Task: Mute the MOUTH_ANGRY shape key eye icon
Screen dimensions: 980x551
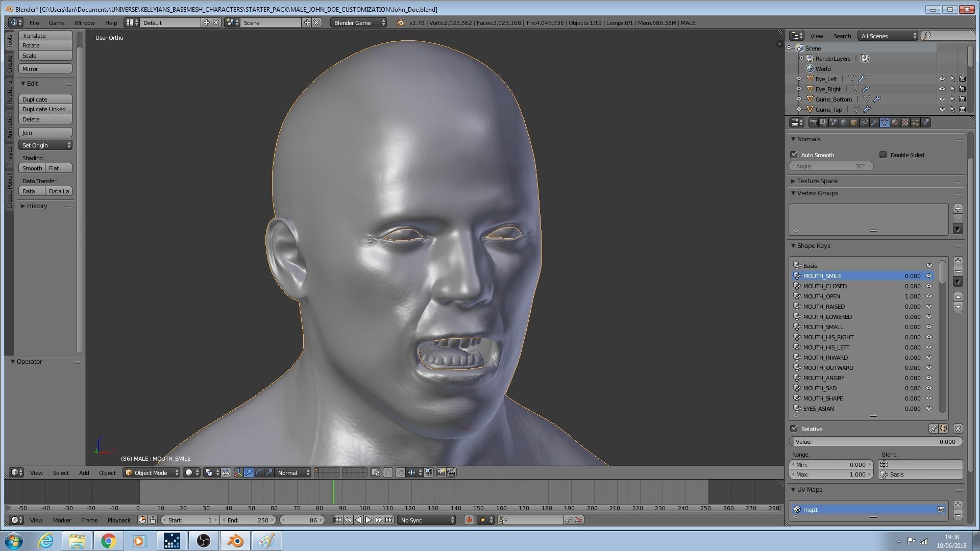Action: click(929, 378)
